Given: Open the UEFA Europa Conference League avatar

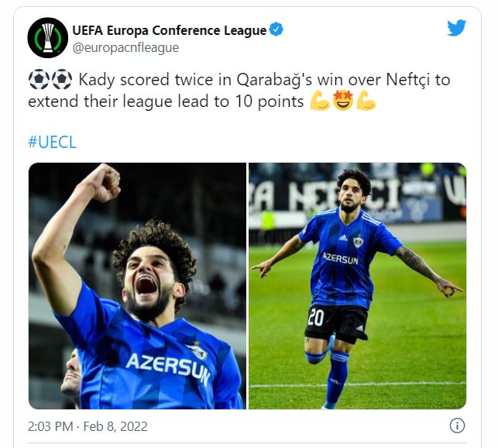Looking at the screenshot, I should pos(48,37).
